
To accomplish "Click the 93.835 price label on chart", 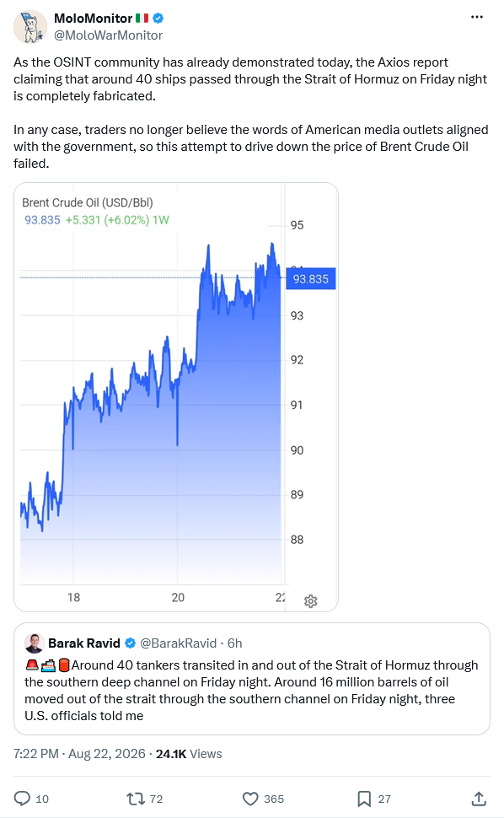I will [x=311, y=278].
